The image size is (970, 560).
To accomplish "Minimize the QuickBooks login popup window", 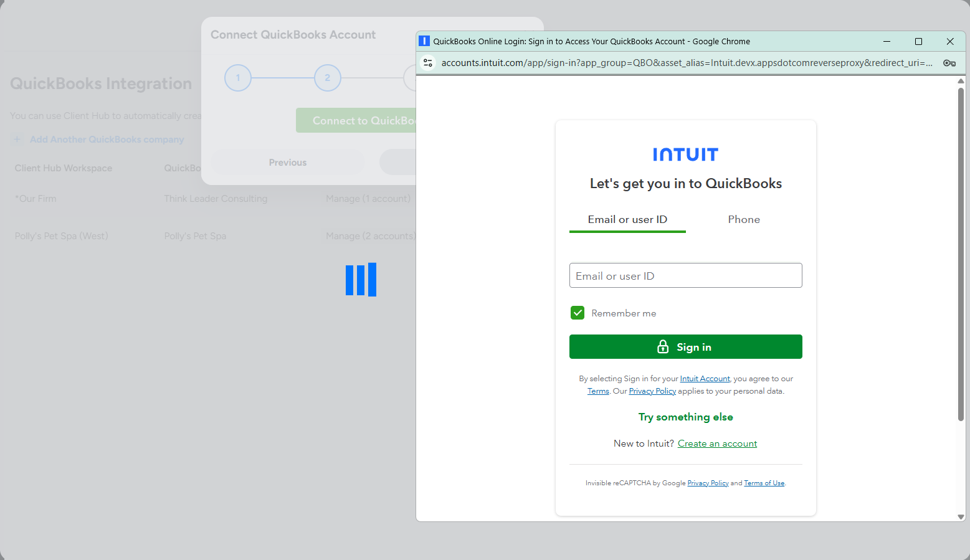I will point(887,41).
